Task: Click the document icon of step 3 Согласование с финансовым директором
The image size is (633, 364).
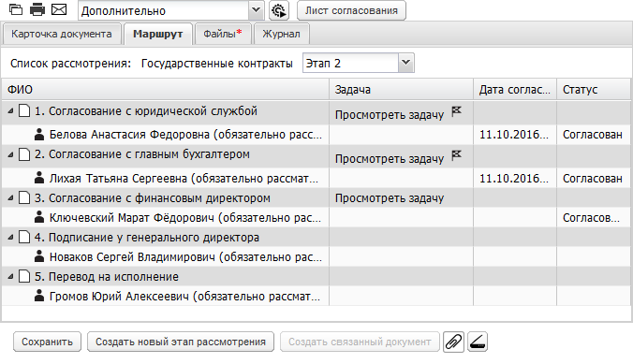Action: tap(24, 197)
